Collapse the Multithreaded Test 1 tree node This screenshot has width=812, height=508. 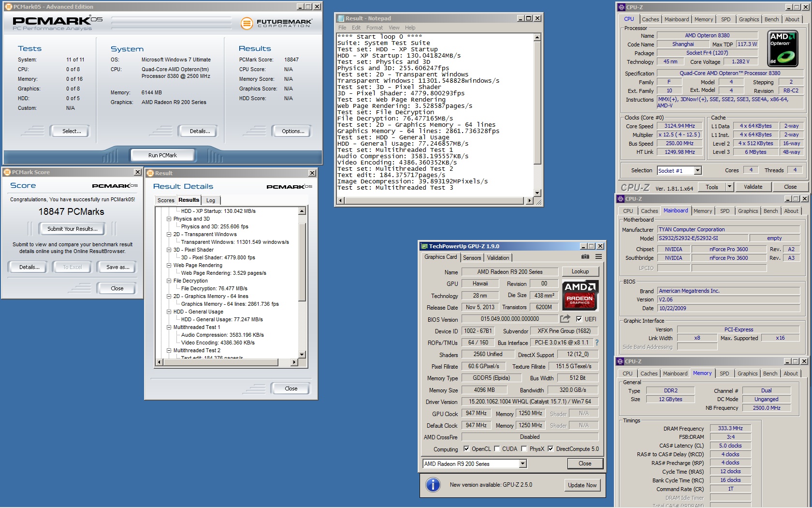tap(169, 327)
